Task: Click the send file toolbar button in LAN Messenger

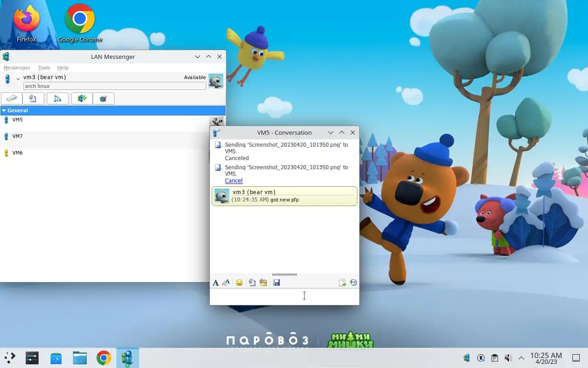Action: (x=33, y=98)
